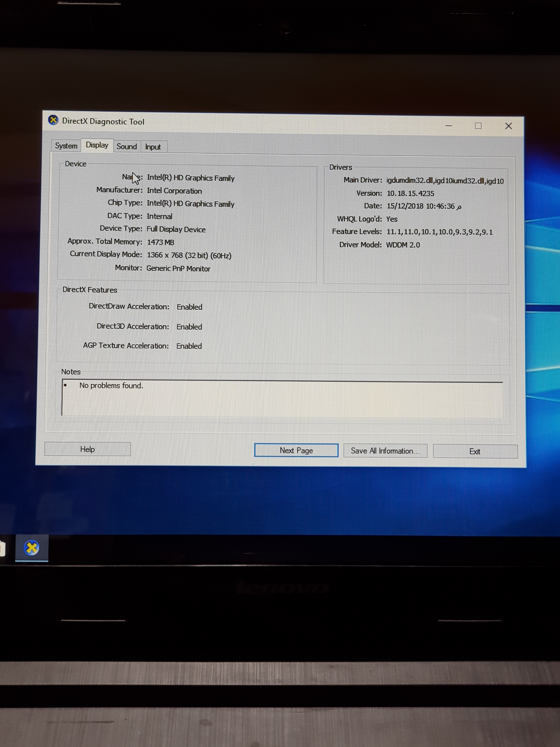Select the Display tab

tap(97, 145)
